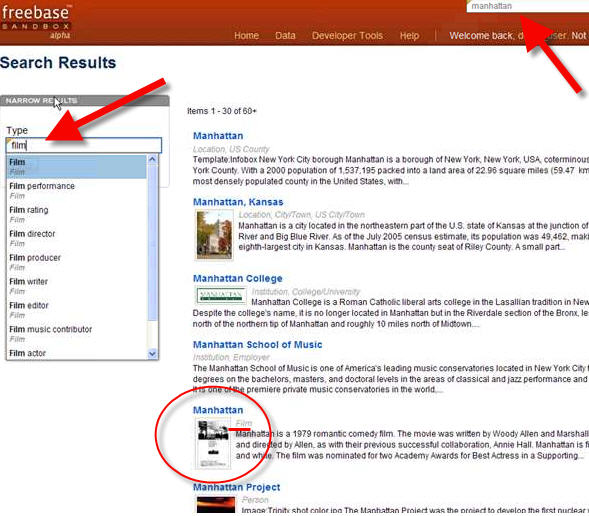Click the Manhattan Project explosion thumbnail
The image size is (589, 516).
(x=216, y=505)
